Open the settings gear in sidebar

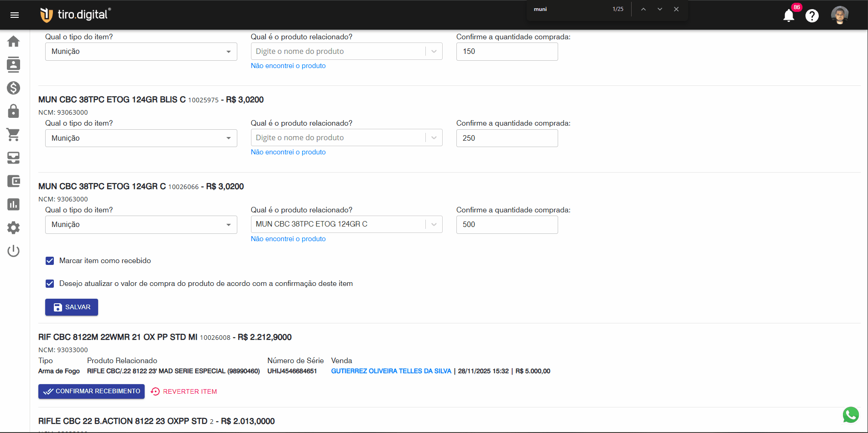(14, 227)
